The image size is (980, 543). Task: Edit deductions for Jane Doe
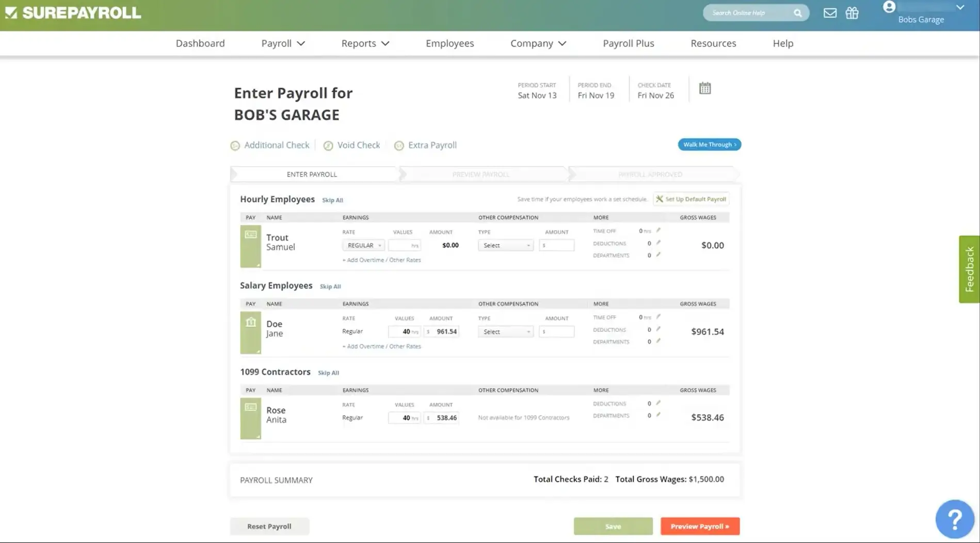coord(658,329)
